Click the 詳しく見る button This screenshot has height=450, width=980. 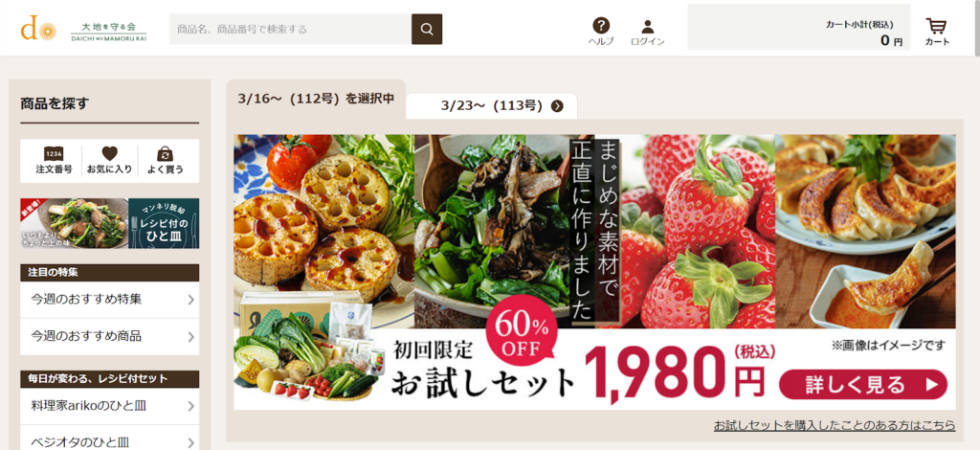[863, 384]
